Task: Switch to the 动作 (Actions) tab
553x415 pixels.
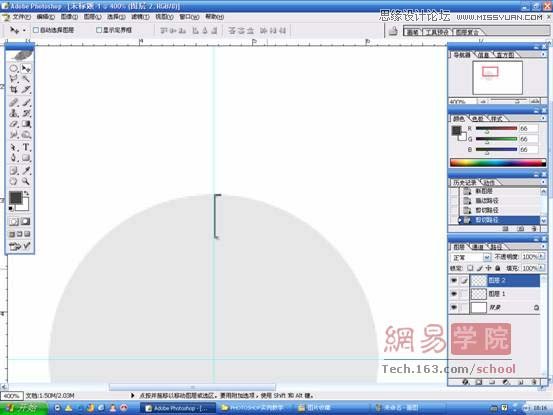Action: coord(489,182)
